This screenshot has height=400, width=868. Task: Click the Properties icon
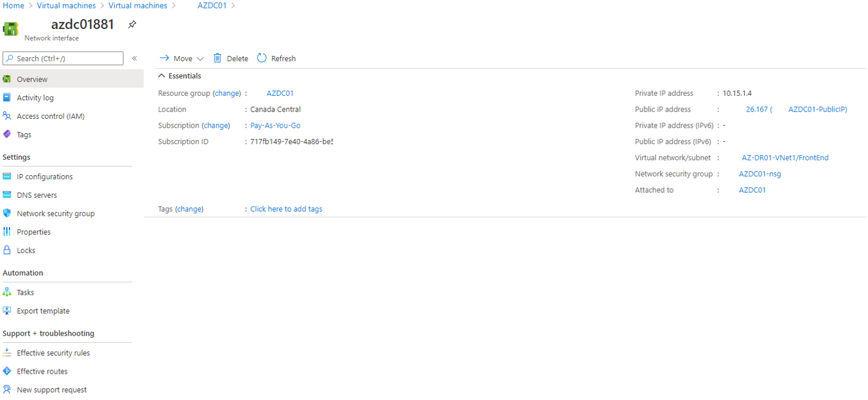pos(7,232)
